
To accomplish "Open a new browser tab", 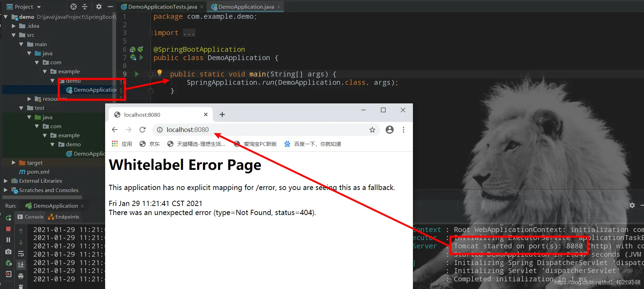I will click(x=222, y=114).
